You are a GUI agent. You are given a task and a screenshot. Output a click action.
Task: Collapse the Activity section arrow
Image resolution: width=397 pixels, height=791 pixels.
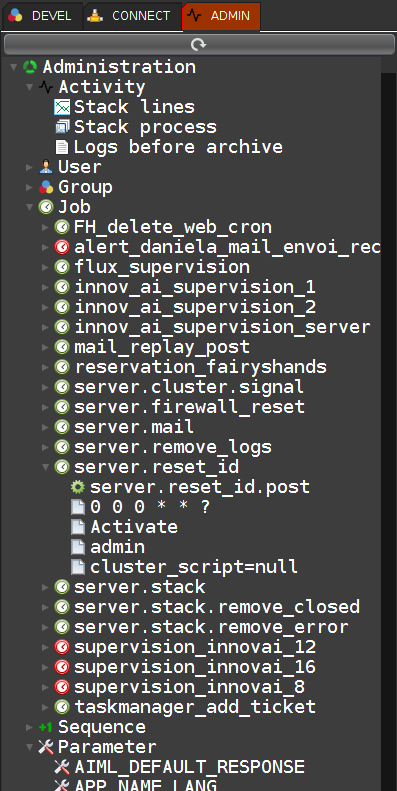30,87
